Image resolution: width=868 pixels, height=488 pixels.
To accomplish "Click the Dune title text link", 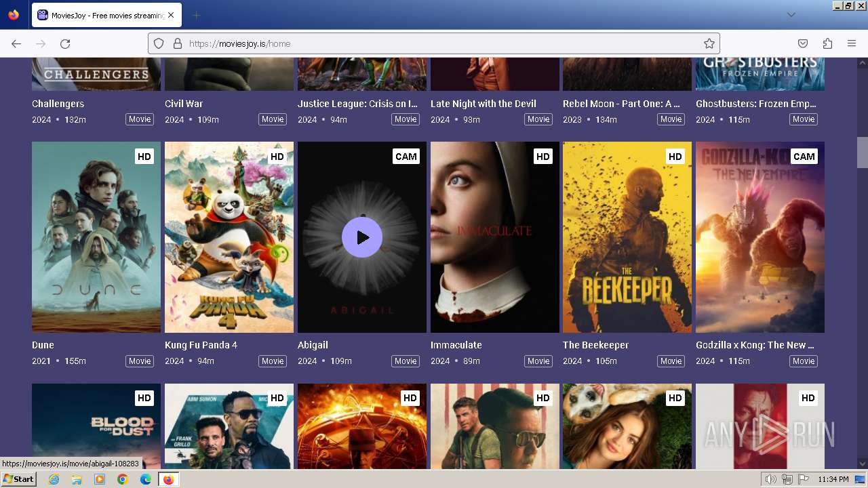I will click(43, 345).
